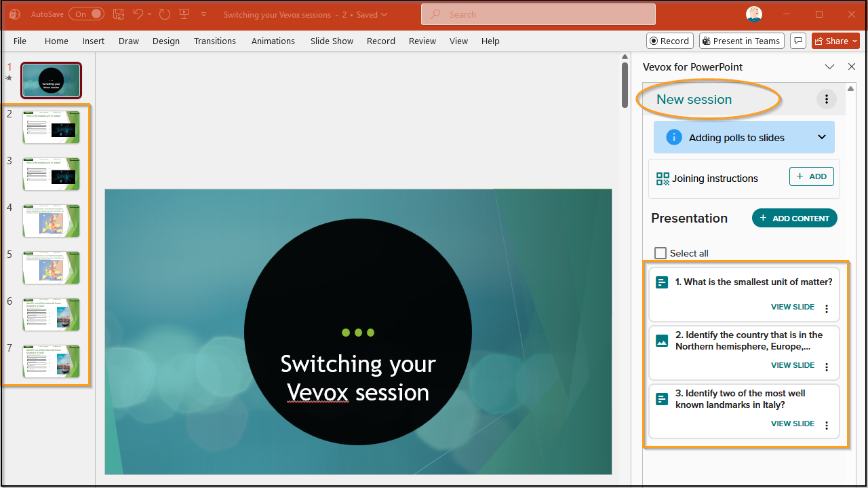Switch to the Design tab
Image resolution: width=868 pixels, height=488 pixels.
pos(166,41)
